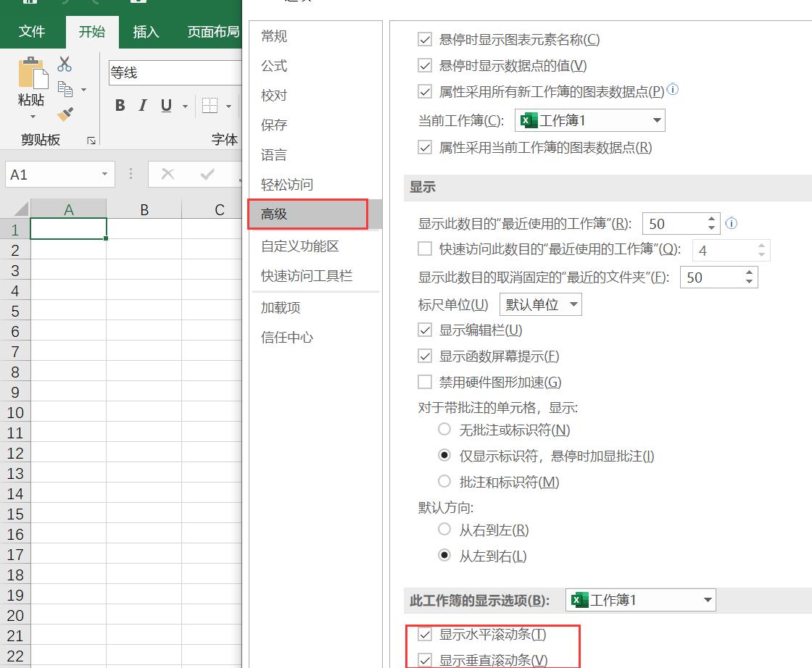Screen dimensions: 812x668
Task: Enable 快速访问此数目的最近使用的工作簿 checkbox
Action: (x=424, y=249)
